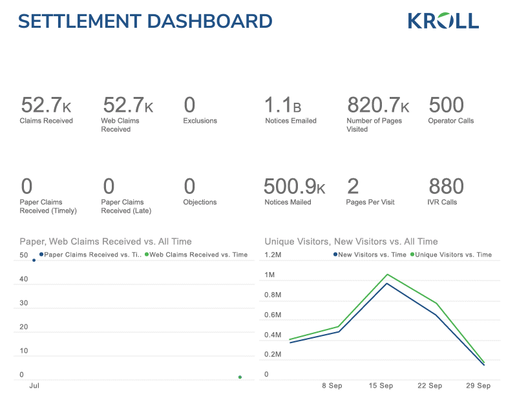Viewport: 517px width, 420px height.
Task: Click the Unique Visitors, New Visitors chart title
Action: pyautogui.click(x=351, y=242)
